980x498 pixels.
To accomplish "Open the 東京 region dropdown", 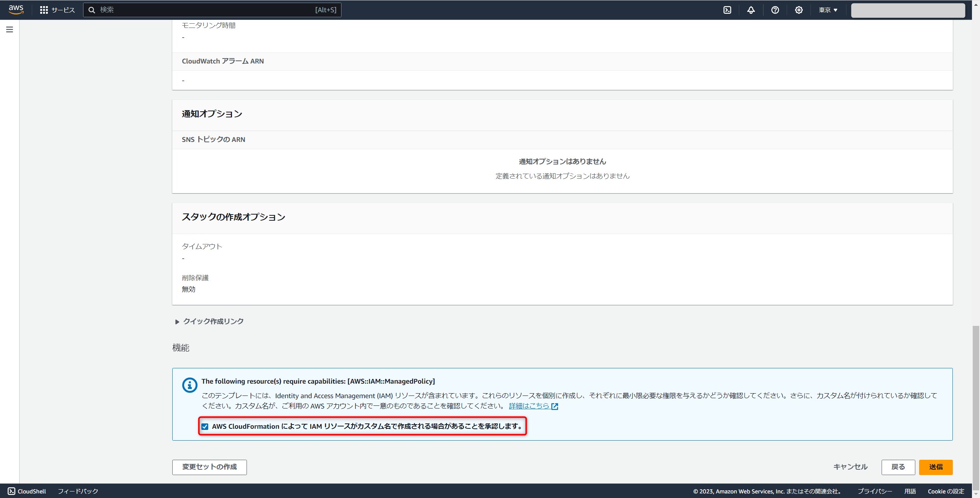I will [x=828, y=10].
